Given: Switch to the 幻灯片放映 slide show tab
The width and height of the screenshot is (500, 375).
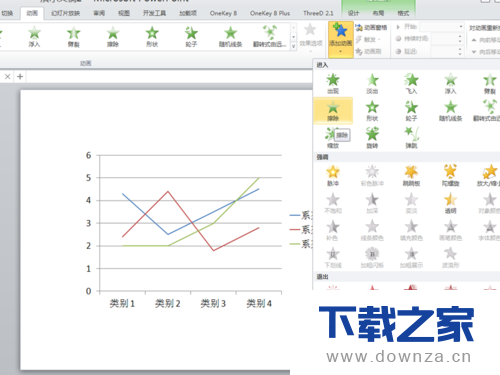Looking at the screenshot, I should (x=65, y=13).
